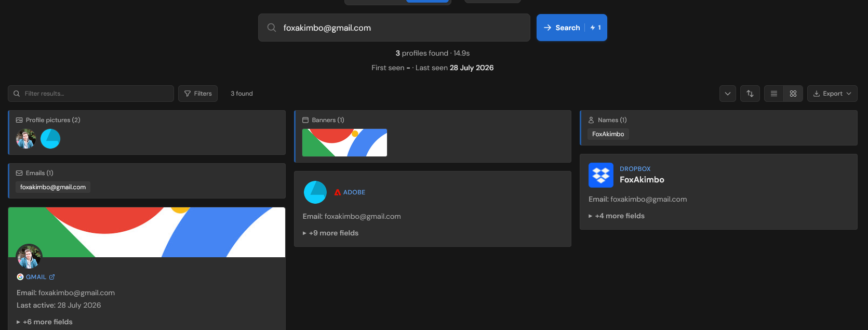Viewport: 868px width, 330px height.
Task: Click the Dropbox logo icon
Action: [x=601, y=175]
